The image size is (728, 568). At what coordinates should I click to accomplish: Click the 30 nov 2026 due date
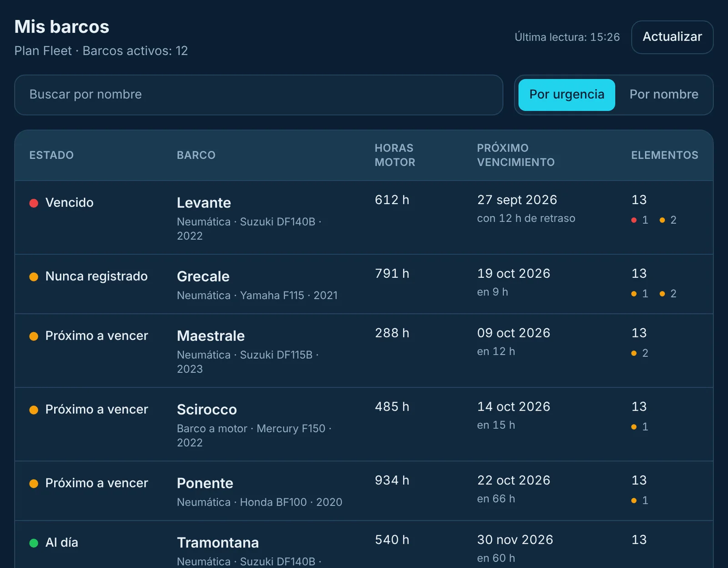click(515, 540)
